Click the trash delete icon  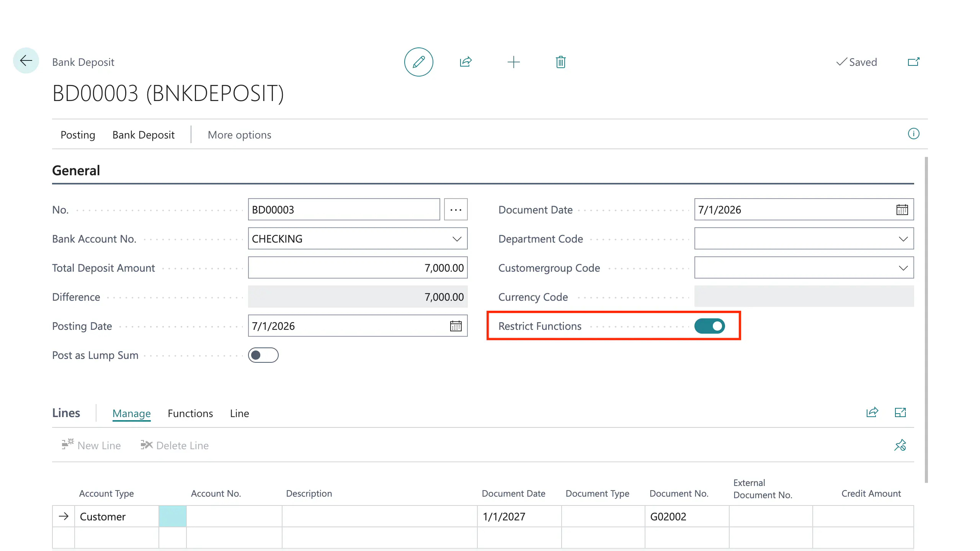coord(560,62)
